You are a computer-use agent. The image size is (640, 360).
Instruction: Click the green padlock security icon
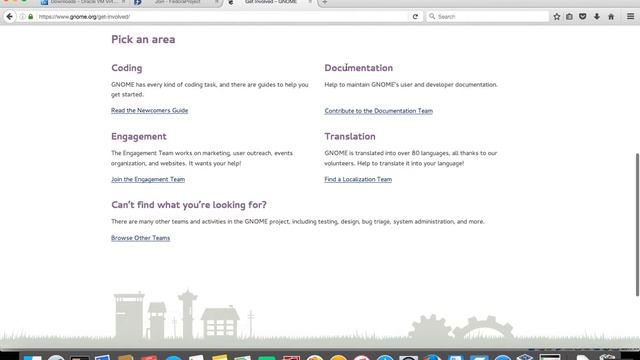[31, 17]
